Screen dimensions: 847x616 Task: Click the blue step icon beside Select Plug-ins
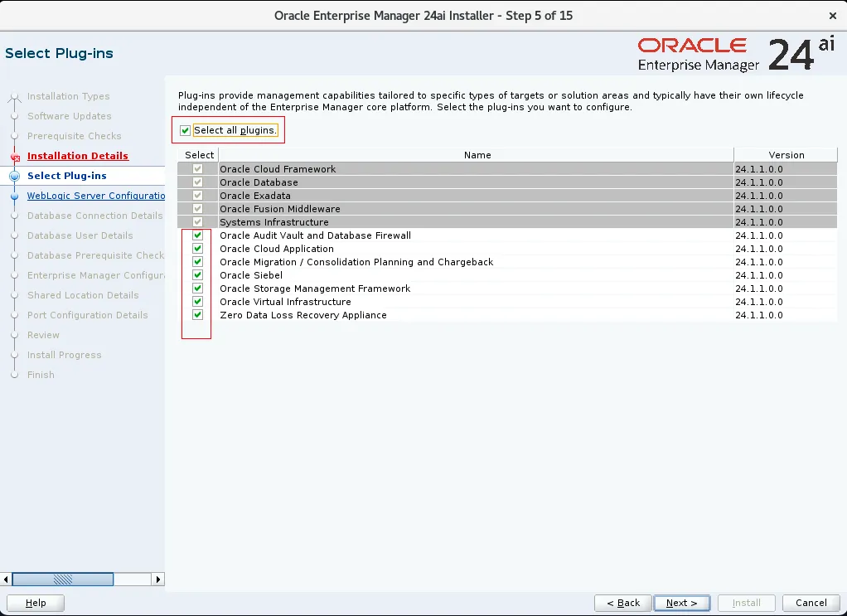[x=16, y=176]
